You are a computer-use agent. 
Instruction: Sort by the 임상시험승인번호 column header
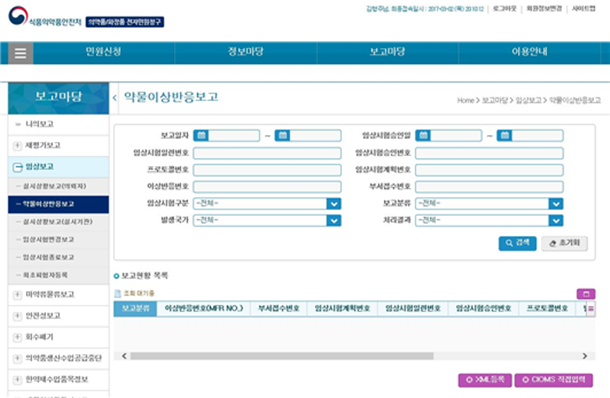pyautogui.click(x=483, y=309)
